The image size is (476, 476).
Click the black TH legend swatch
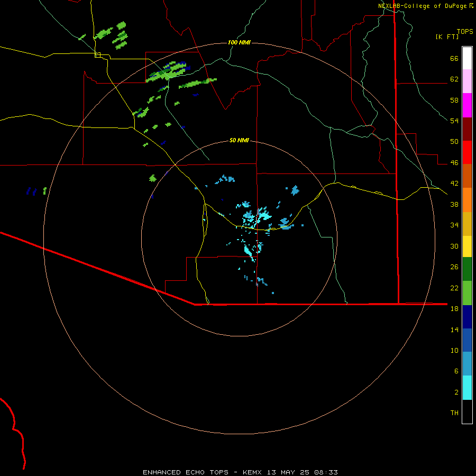tap(467, 411)
